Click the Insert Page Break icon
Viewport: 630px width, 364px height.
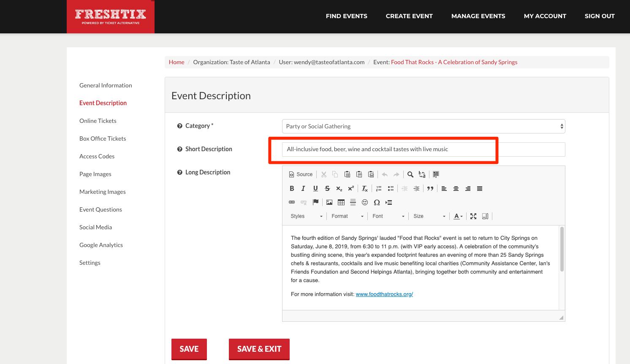pos(389,202)
